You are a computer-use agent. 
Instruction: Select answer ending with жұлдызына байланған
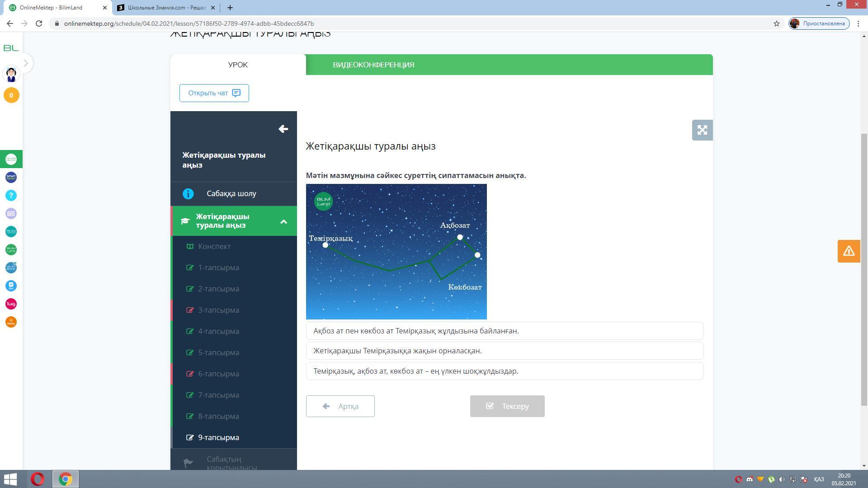click(x=505, y=331)
